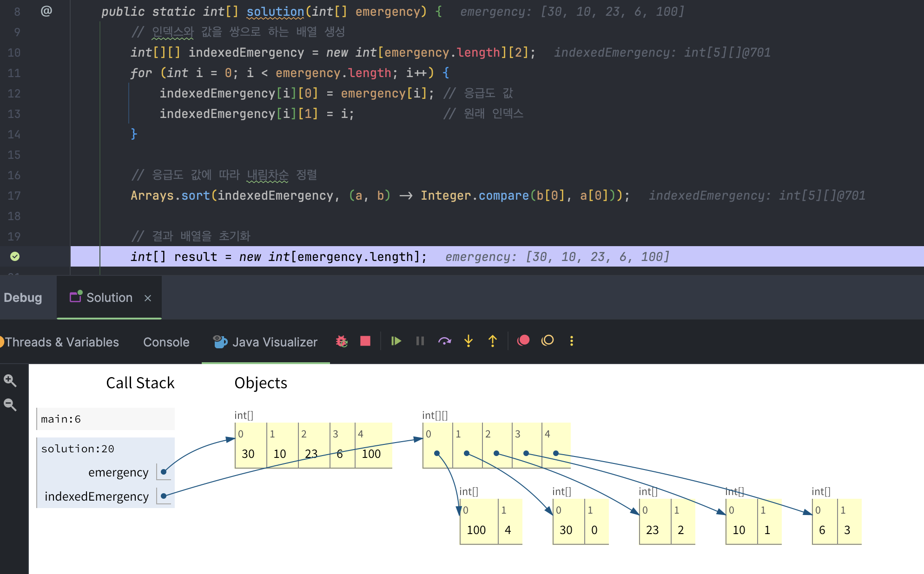Step over to next line
Image resolution: width=924 pixels, height=574 pixels.
coord(444,341)
